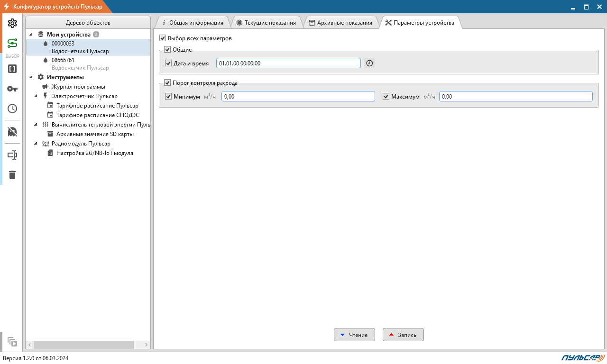Collapse the Мои устройства tree node
607x364 pixels.
(31, 35)
